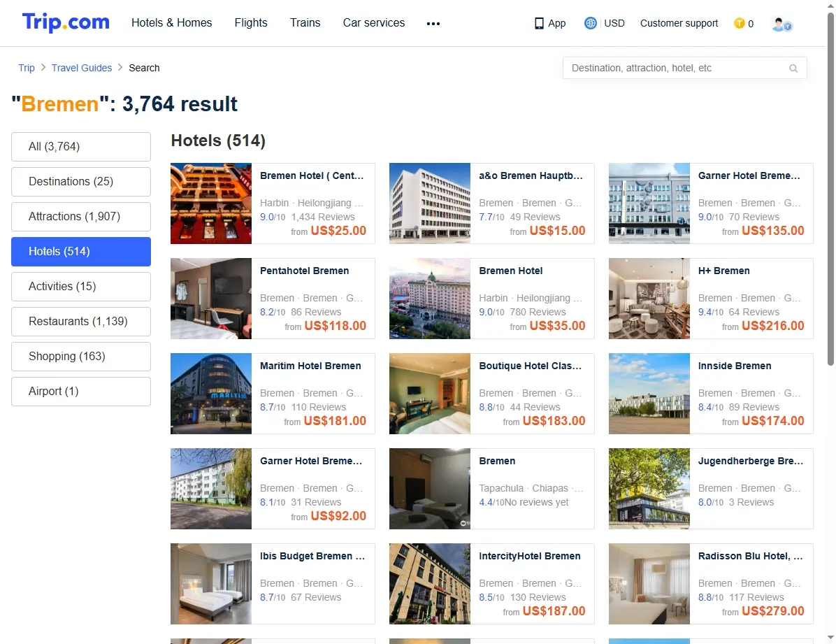The height and width of the screenshot is (644, 836).
Task: Open Boutique Hotel Clas... photo
Action: point(430,393)
